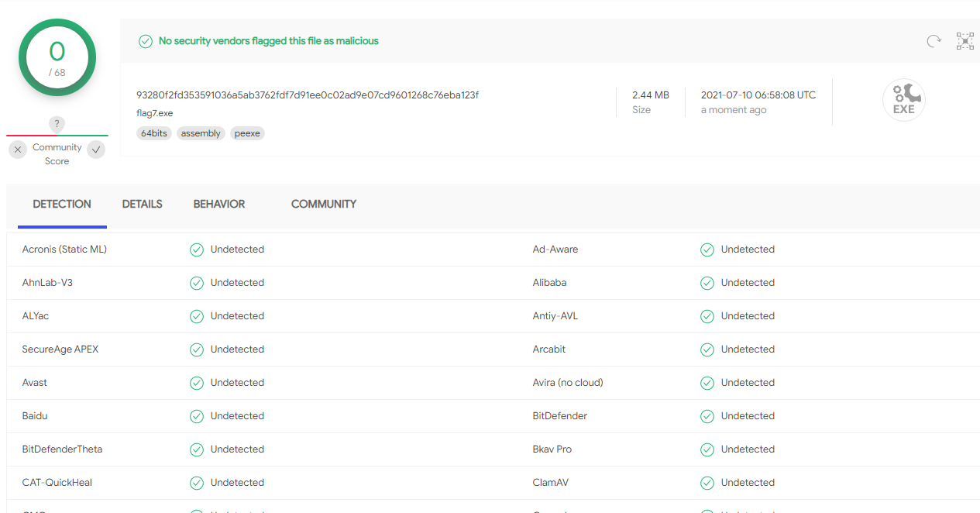This screenshot has height=513, width=980.
Task: Click the Baidu vendor name
Action: (35, 416)
